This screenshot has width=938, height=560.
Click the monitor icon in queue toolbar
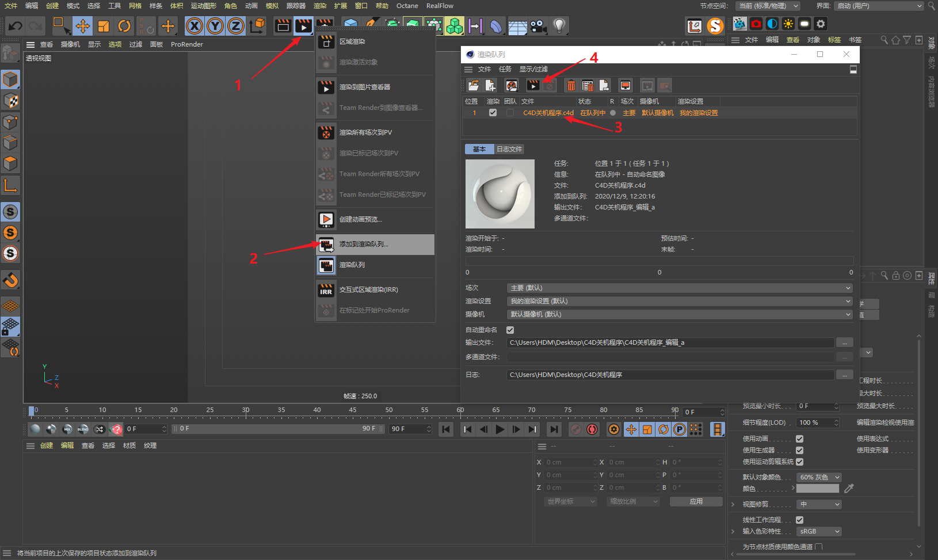tap(626, 86)
